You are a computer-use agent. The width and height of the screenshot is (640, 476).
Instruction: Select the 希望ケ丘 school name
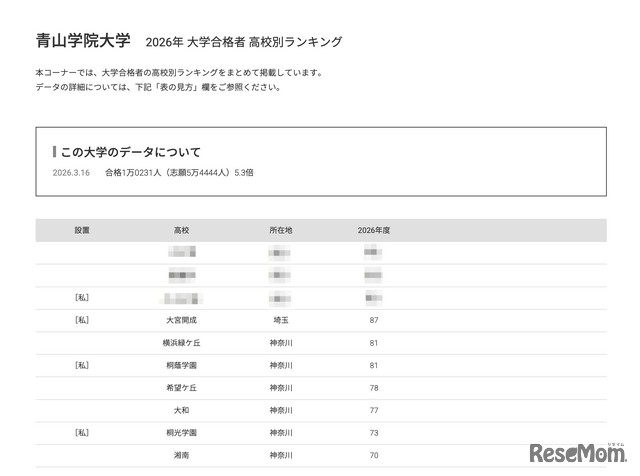181,388
